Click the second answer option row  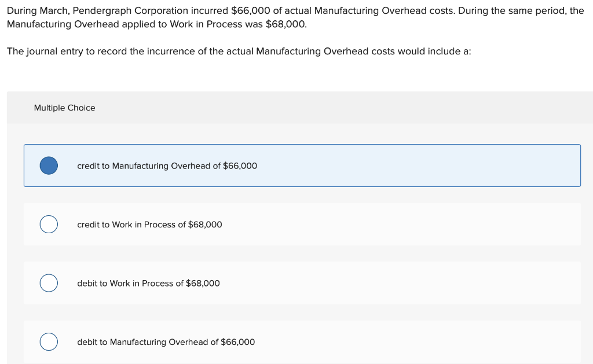tap(302, 224)
